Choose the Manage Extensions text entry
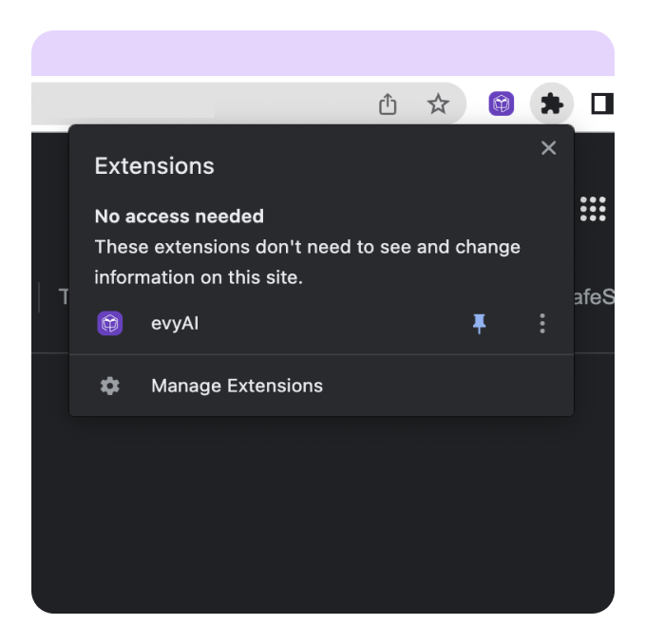 pos(237,386)
